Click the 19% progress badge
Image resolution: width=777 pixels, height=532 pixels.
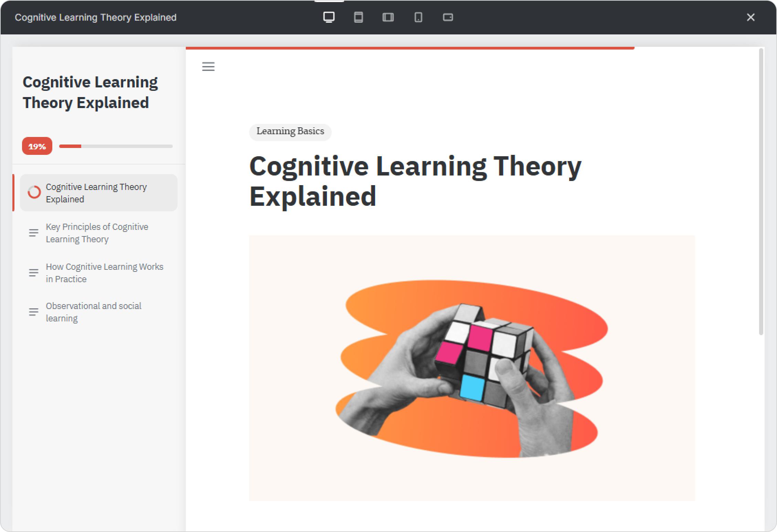coord(37,146)
